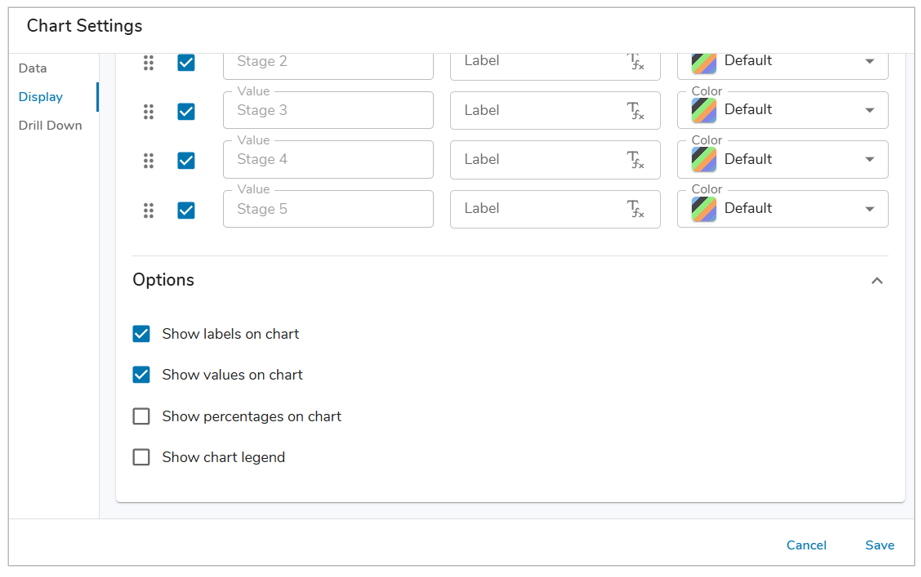Enable Show chart legend checkbox
Screen dimensions: 921x577
pos(142,457)
